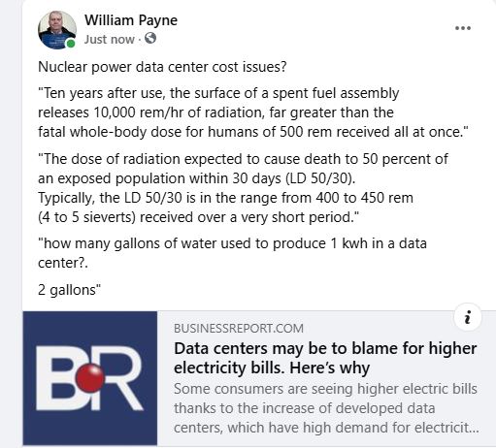Open William Payne's profile name link

point(131,20)
